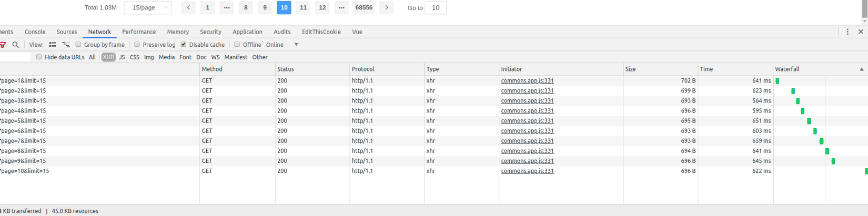Select the JS resource type filter
The image size is (868, 216).
click(122, 57)
